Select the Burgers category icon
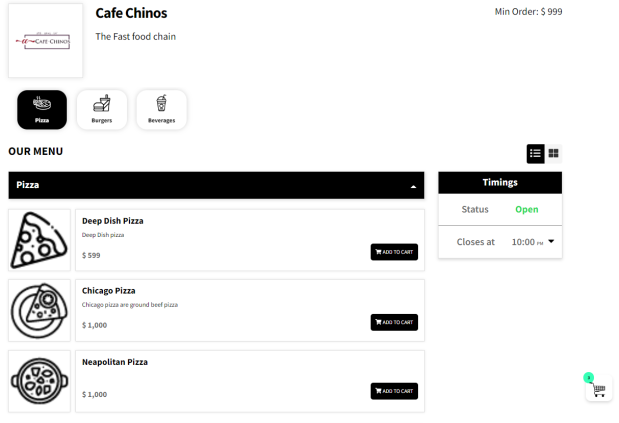Viewport: 619px width, 423px height. click(x=102, y=109)
